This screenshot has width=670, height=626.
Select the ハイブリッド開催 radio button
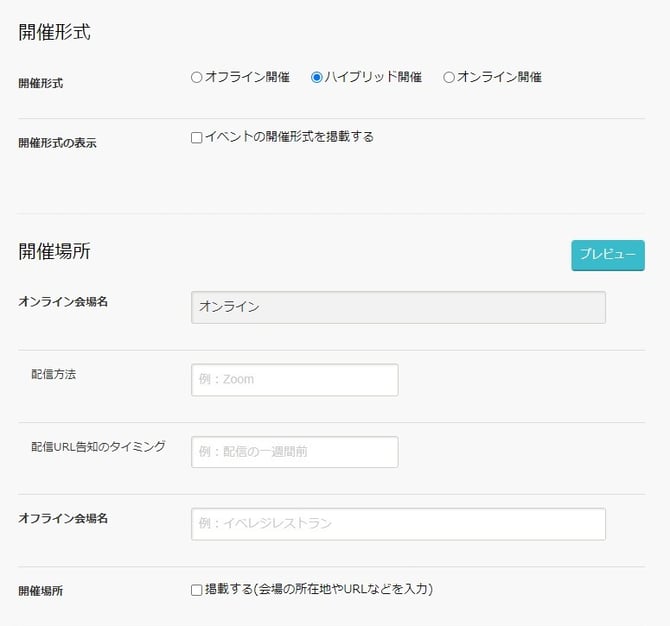pos(317,77)
